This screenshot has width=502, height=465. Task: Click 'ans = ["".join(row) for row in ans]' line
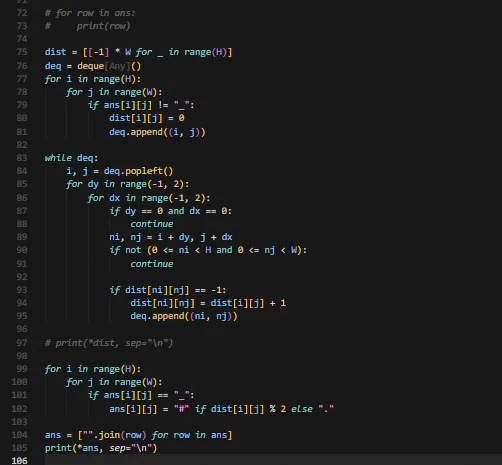point(138,435)
